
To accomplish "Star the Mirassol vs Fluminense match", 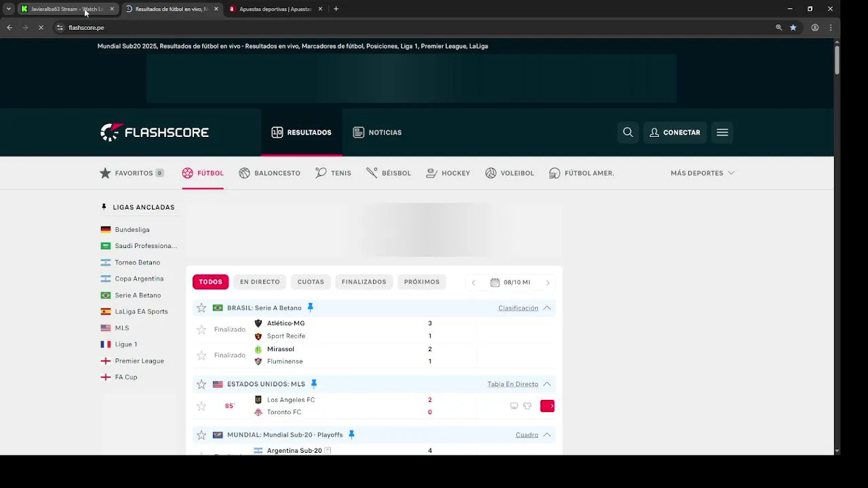I will 201,355.
